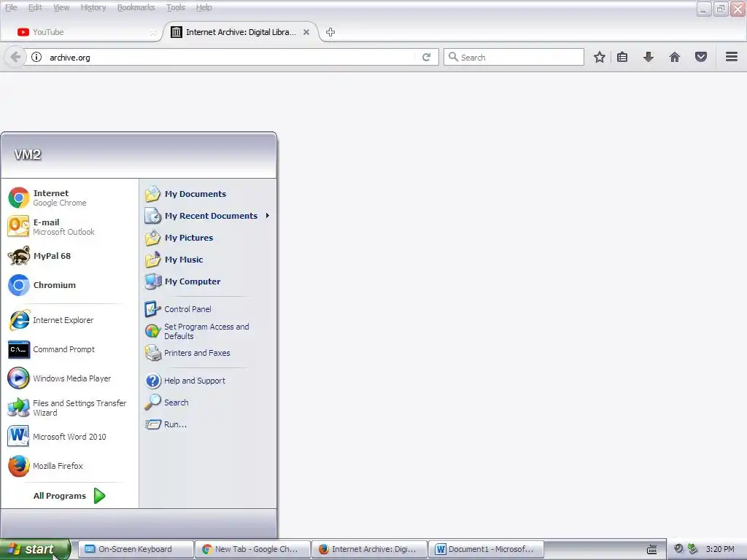Image resolution: width=747 pixels, height=560 pixels.
Task: Open Internet Explorer
Action: click(x=69, y=320)
